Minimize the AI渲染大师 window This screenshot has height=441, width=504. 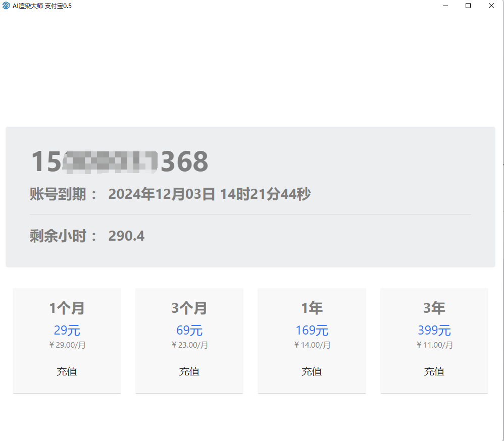[x=446, y=6]
